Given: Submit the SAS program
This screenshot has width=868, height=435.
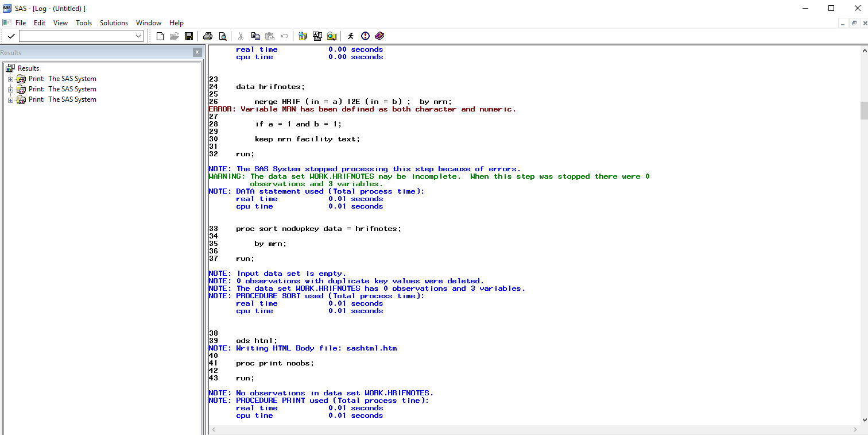Looking at the screenshot, I should coord(351,36).
